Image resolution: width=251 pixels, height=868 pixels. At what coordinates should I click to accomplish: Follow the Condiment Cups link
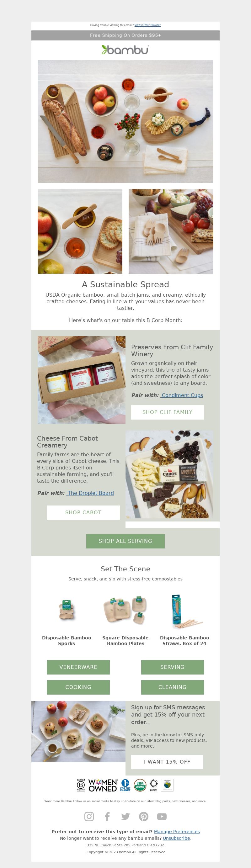click(x=182, y=395)
